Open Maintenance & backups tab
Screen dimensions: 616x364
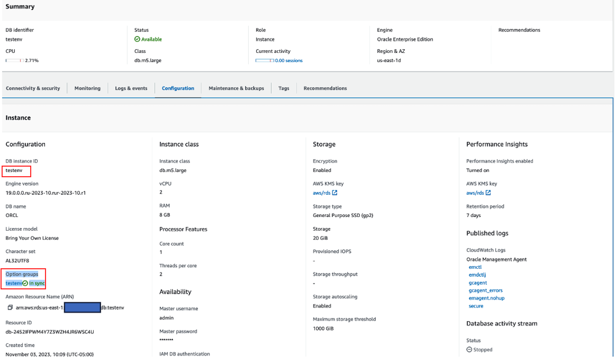[x=236, y=88]
